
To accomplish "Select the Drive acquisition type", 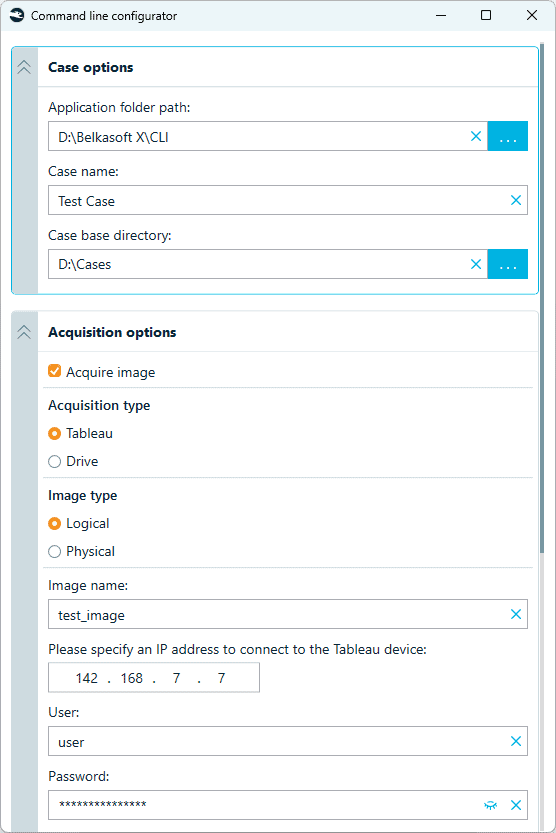I will 54,461.
